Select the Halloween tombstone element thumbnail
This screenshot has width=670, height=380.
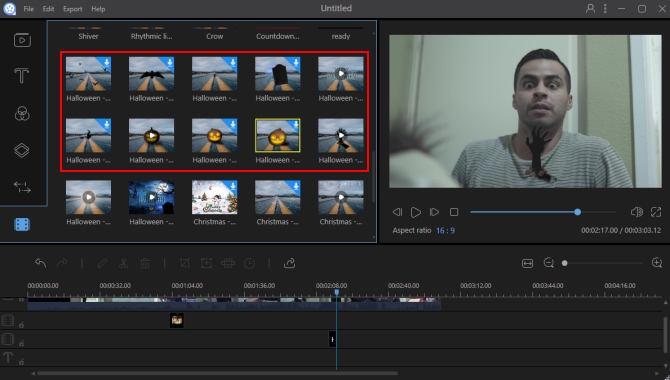pyautogui.click(x=278, y=74)
